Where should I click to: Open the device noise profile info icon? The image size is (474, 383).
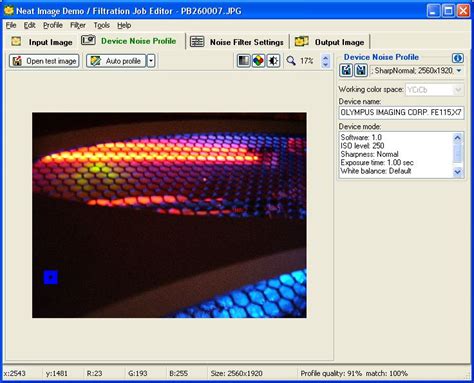tap(458, 58)
